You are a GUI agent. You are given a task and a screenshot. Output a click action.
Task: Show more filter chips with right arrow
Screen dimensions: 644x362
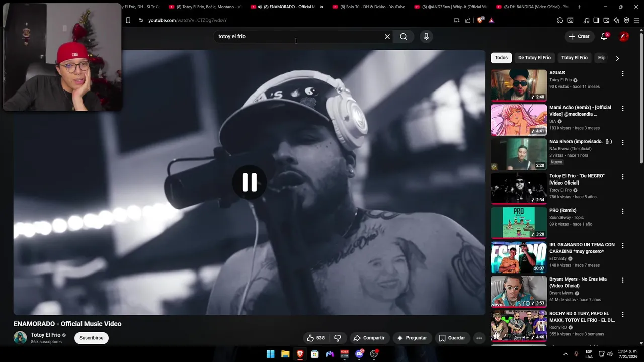point(617,58)
